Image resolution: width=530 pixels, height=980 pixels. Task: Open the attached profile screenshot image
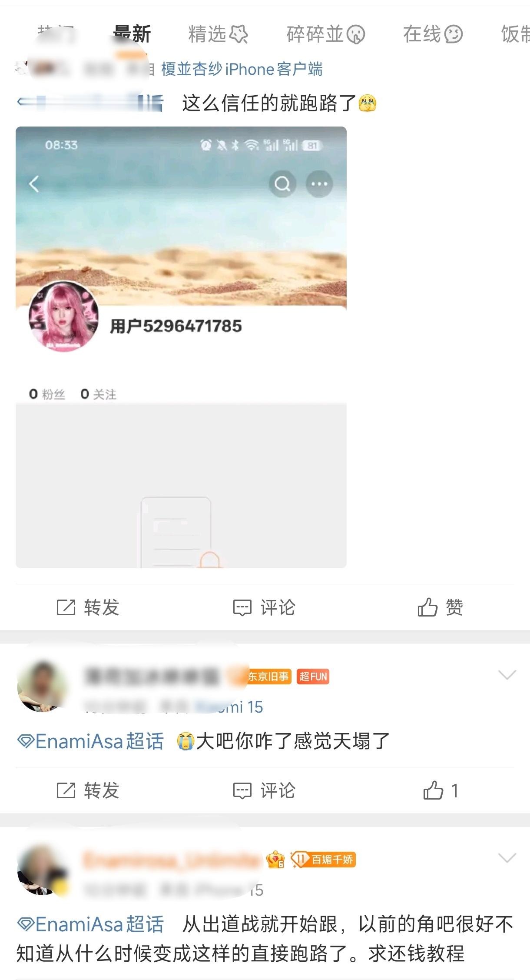tap(181, 347)
